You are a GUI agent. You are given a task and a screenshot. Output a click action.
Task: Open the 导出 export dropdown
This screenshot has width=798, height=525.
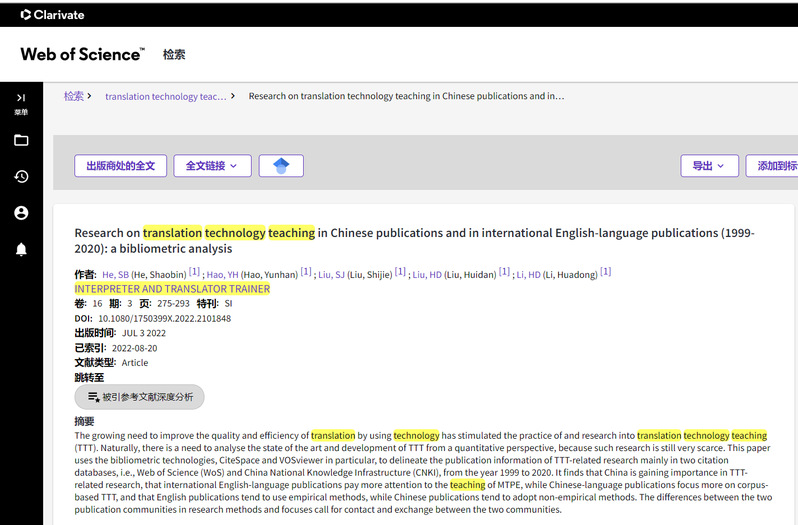708,166
